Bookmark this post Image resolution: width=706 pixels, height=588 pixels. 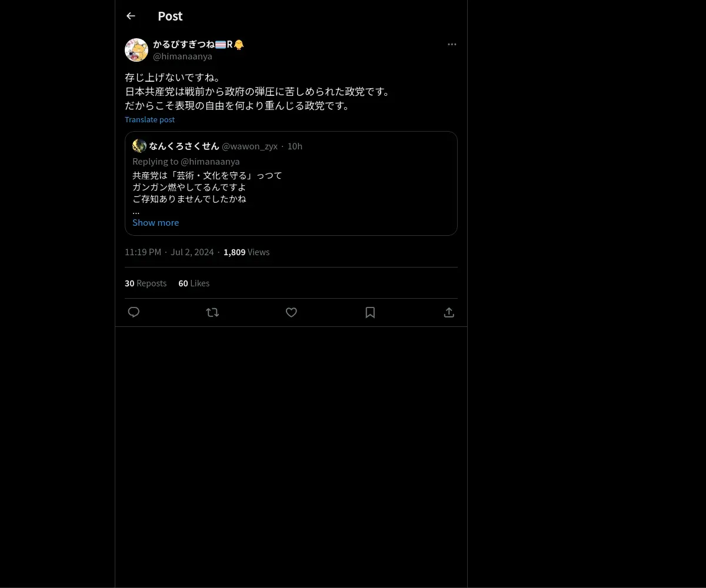(x=370, y=312)
